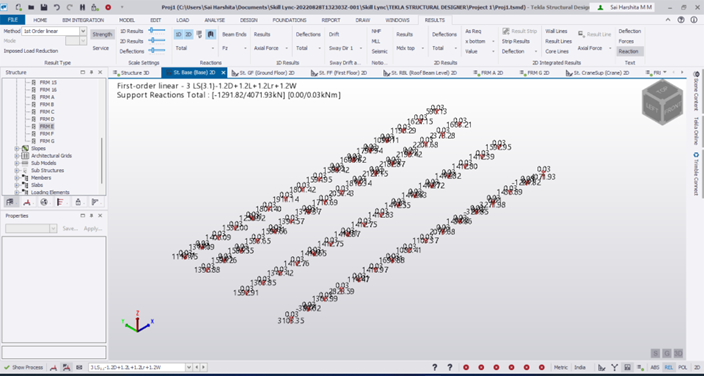704x376 pixels.
Task: Switch to the ANALYSE ribbon tab
Action: (x=214, y=20)
